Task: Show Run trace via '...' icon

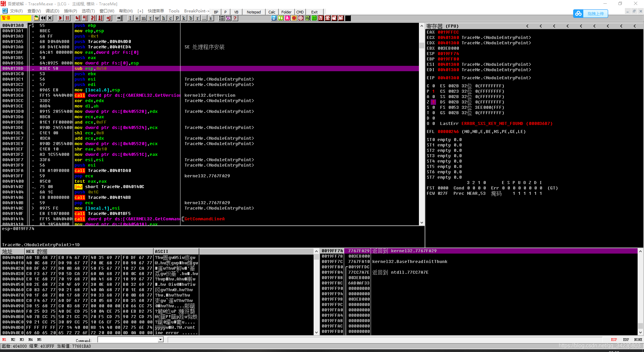Action: pos(204,18)
